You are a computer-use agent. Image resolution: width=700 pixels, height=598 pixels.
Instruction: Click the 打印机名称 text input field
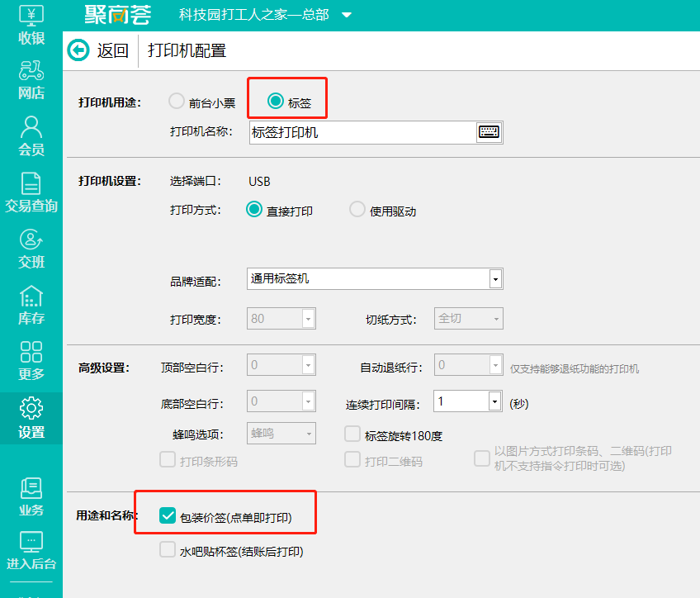[x=362, y=132]
